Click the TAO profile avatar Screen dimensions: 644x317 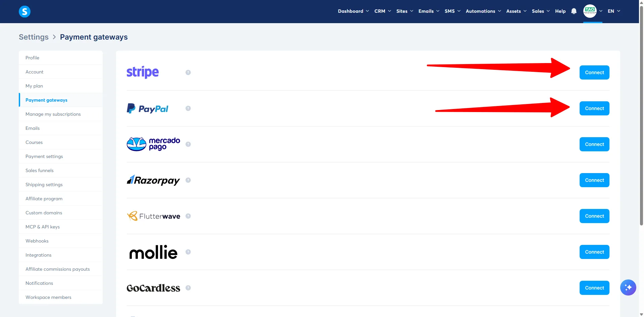click(590, 11)
